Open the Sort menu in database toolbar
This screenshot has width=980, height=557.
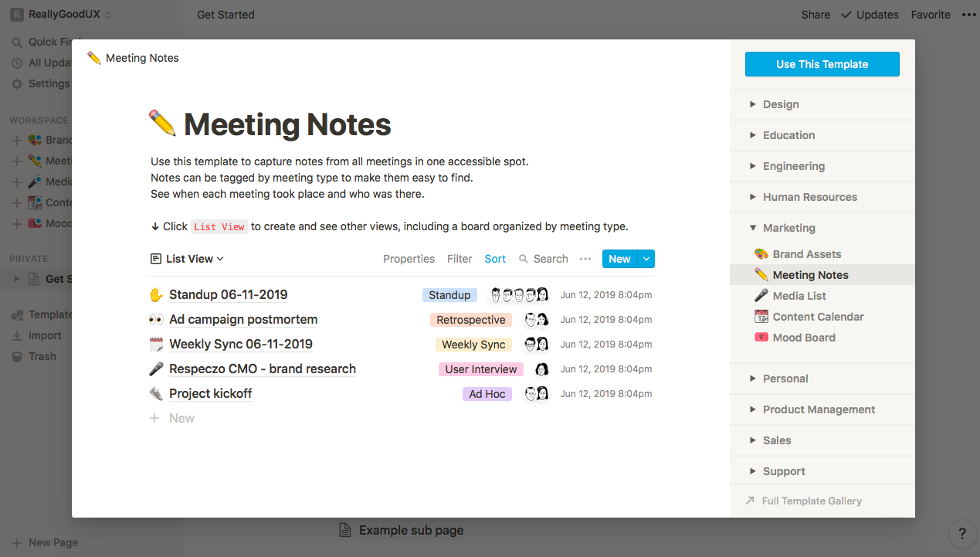[x=495, y=259]
